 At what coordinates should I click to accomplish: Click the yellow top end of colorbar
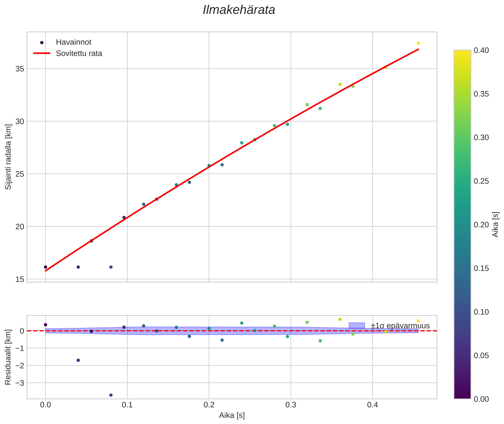pos(462,53)
